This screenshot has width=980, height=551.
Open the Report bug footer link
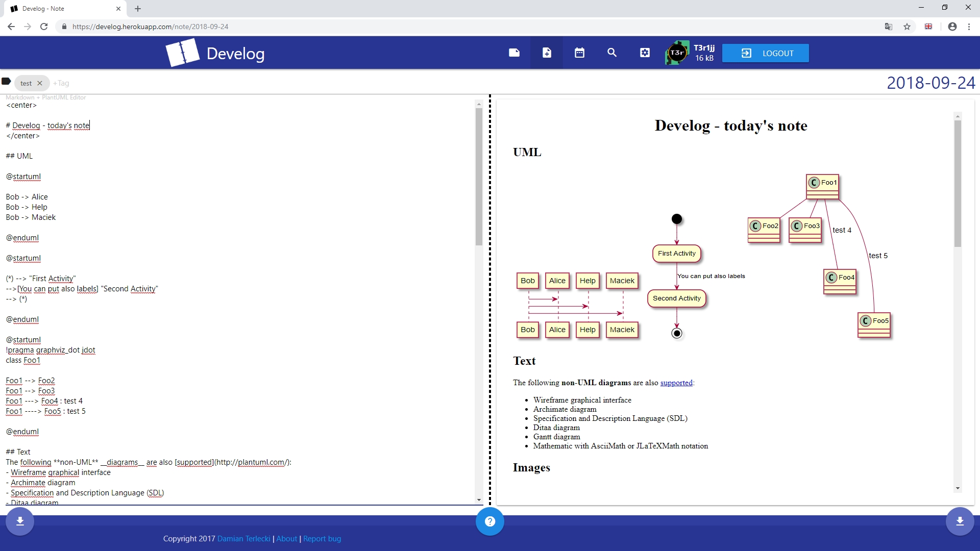click(322, 539)
